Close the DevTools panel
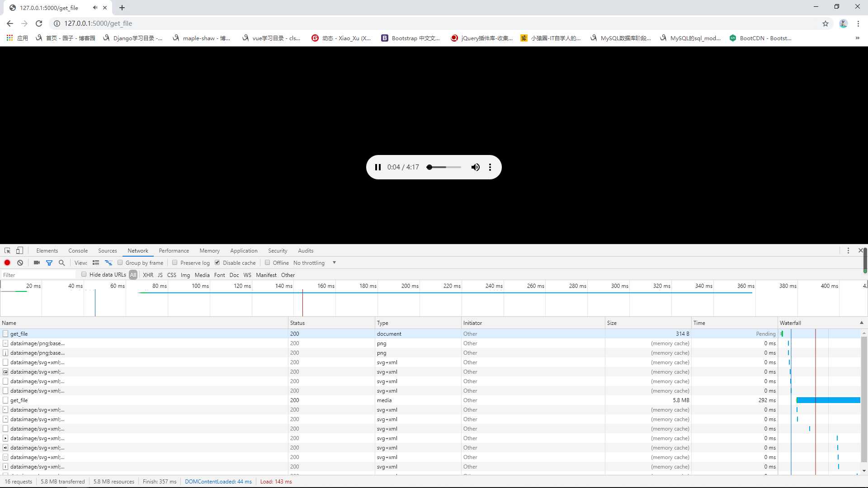This screenshot has width=868, height=488. coord(861,250)
